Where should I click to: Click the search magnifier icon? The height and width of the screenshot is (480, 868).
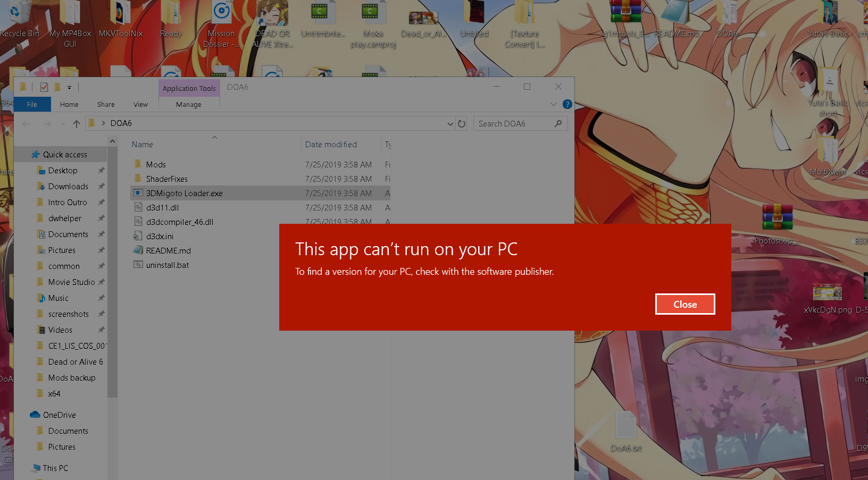pos(558,123)
